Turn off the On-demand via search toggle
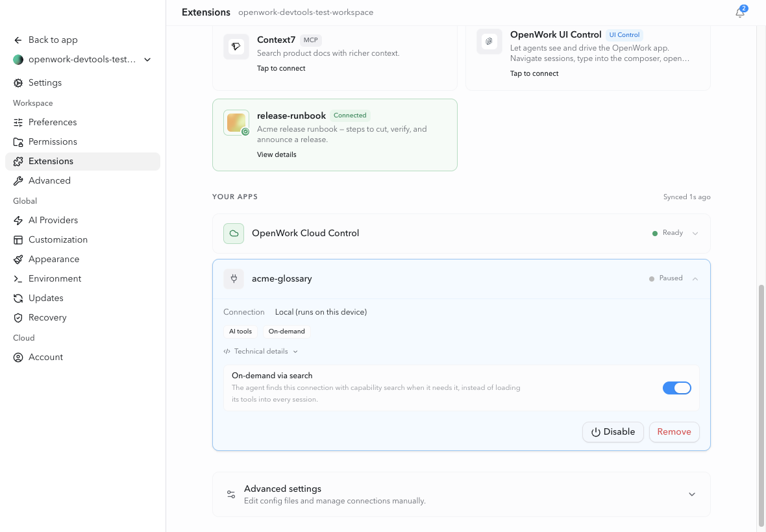 tap(676, 388)
